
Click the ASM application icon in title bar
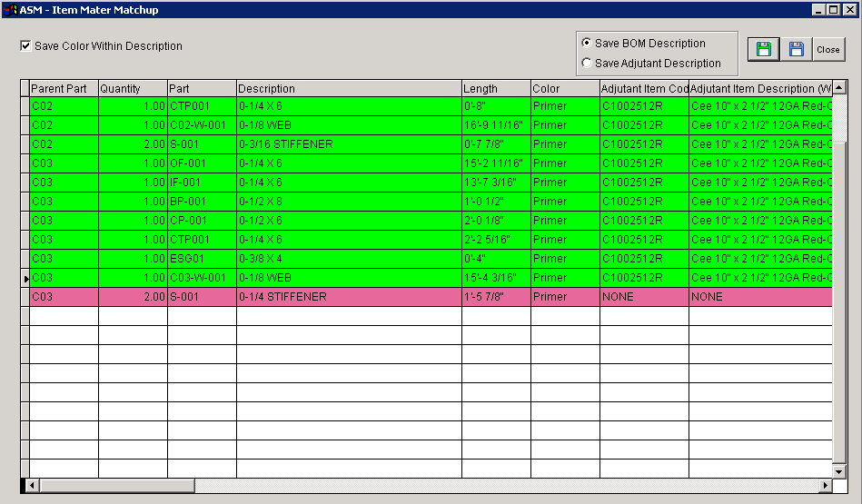10,10
